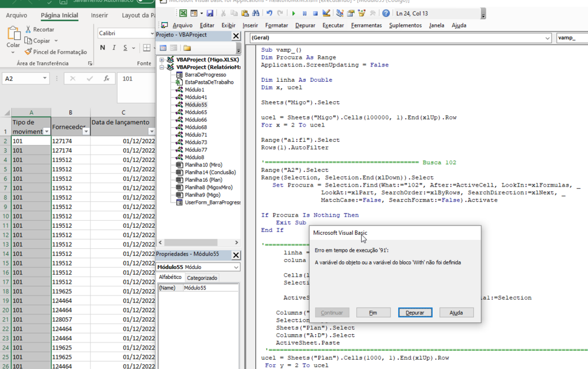Click View Microsoft Excel icon
Screen dimensions: 588x369
[183, 13]
